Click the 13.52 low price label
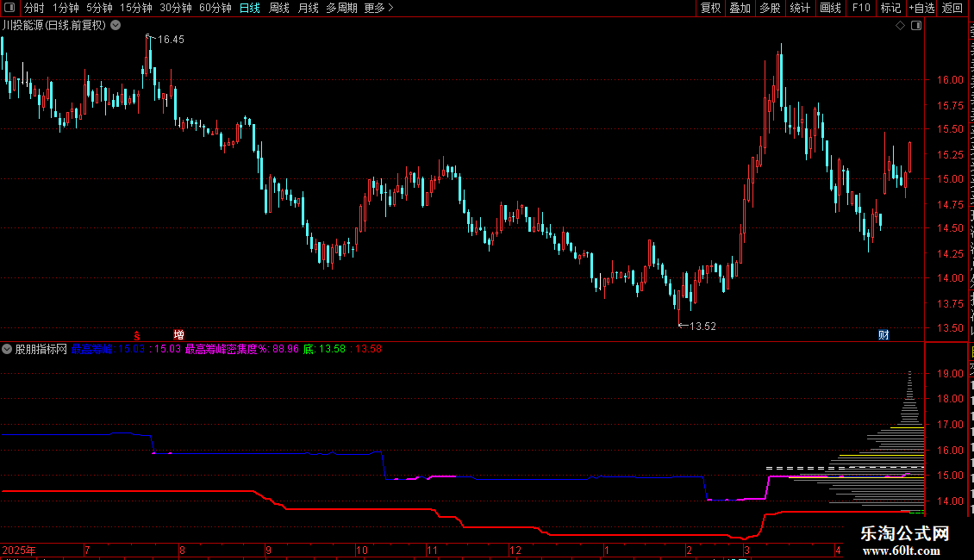 tap(702, 326)
